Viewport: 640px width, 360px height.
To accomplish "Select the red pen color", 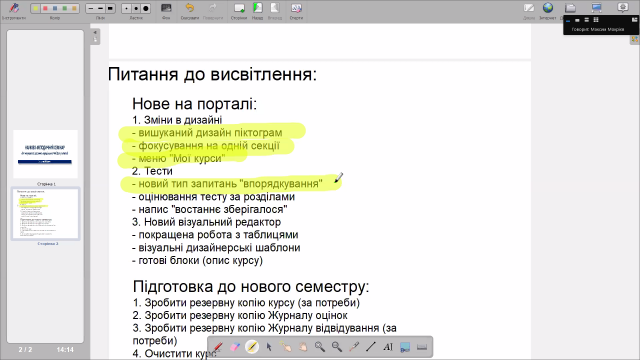I will [x=45, y=9].
